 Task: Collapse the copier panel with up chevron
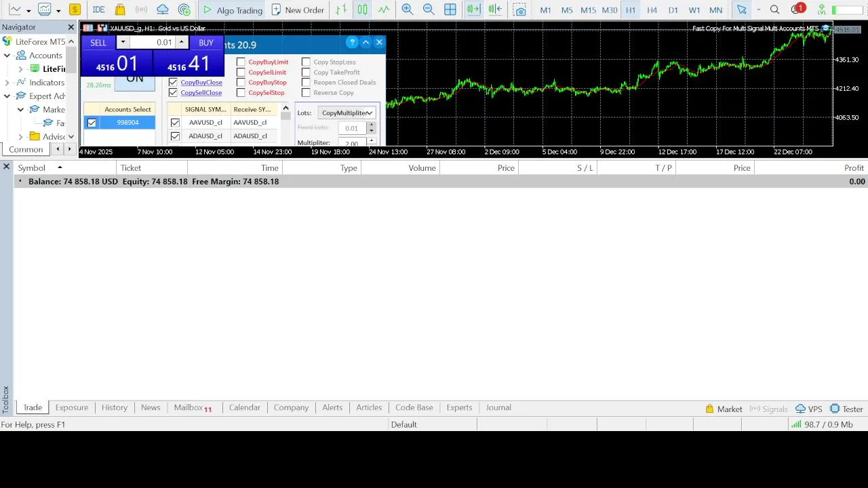366,42
